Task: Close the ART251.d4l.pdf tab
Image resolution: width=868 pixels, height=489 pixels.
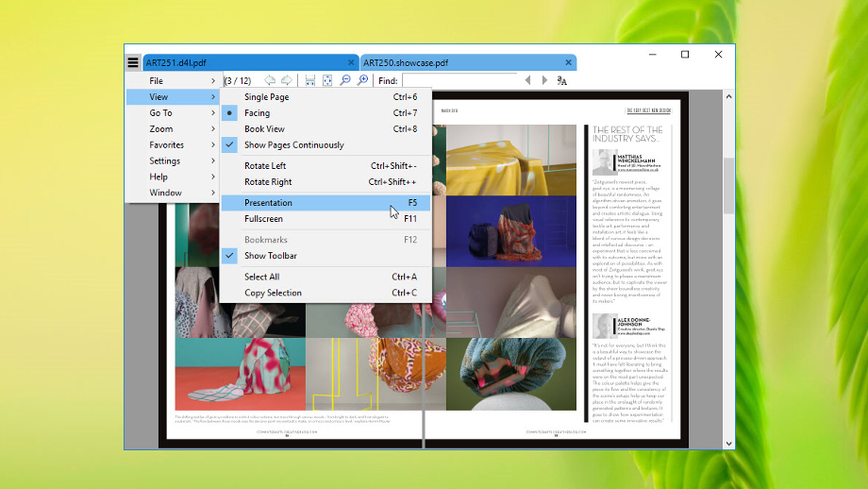Action: [351, 62]
